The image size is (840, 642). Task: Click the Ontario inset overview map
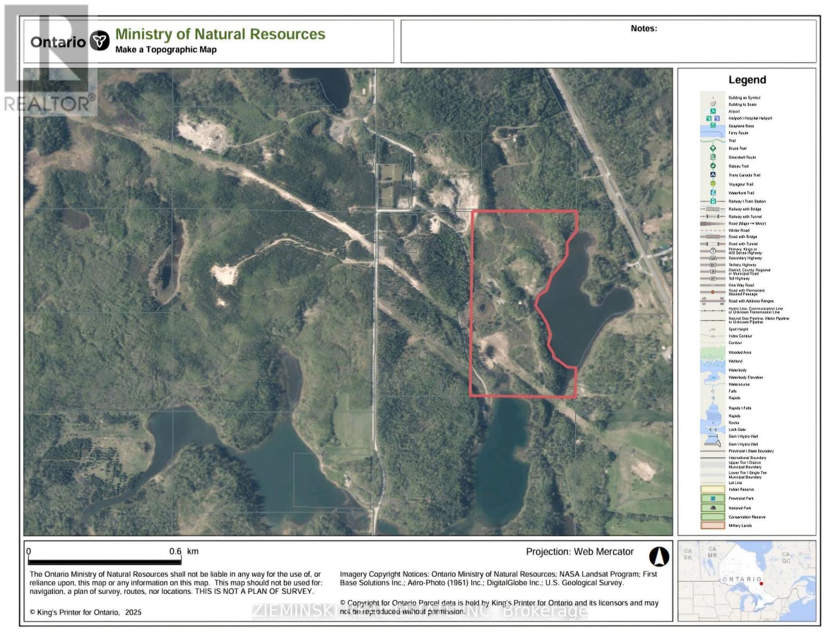(x=747, y=580)
